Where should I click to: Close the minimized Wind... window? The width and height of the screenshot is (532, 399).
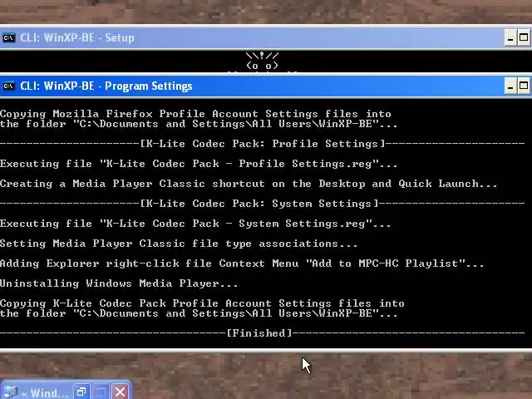coord(120,392)
